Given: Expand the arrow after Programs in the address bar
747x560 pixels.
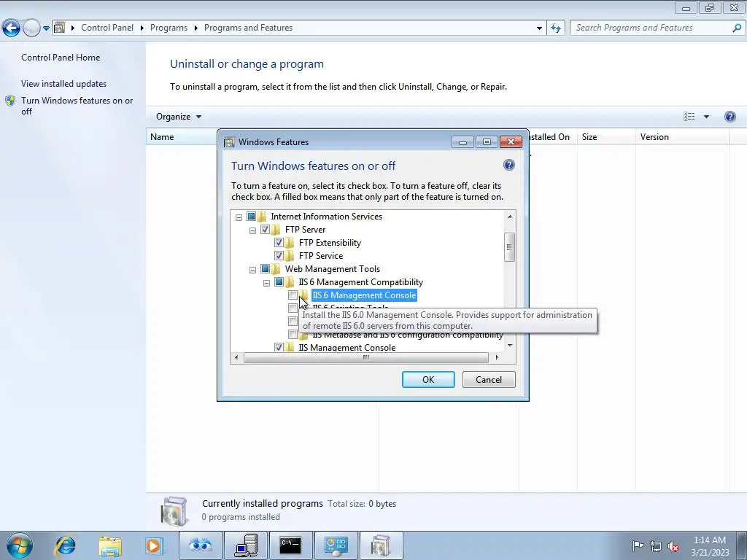Looking at the screenshot, I should 196,28.
